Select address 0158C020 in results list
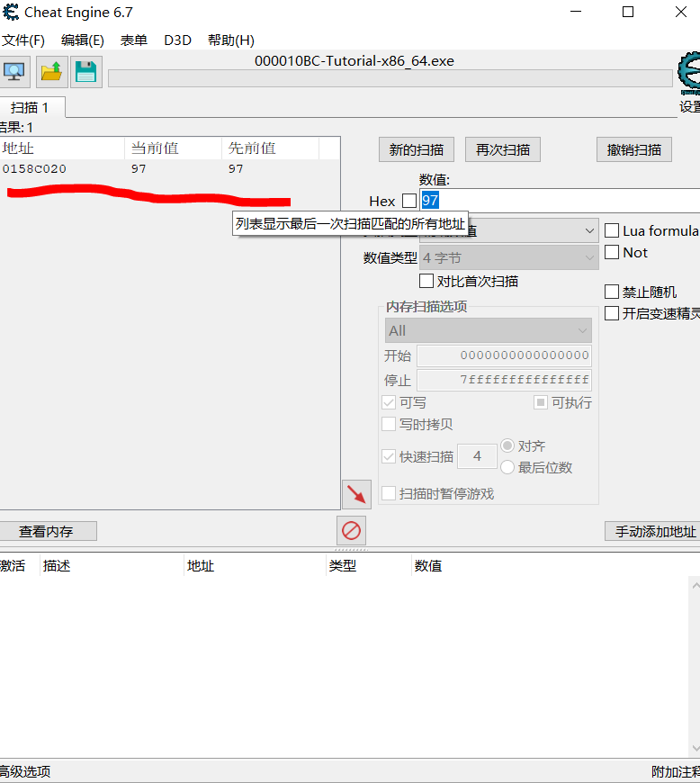Viewport: 700px width, 783px height. (x=34, y=169)
